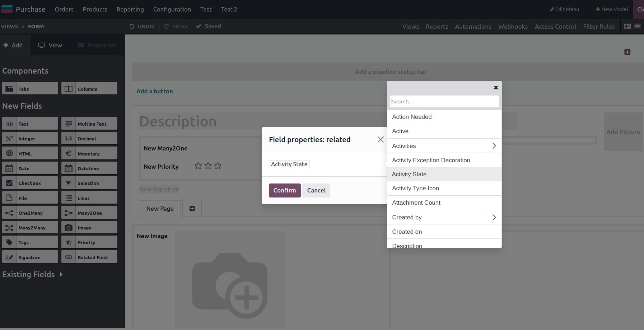Open the Purchase app home icon

7,9
